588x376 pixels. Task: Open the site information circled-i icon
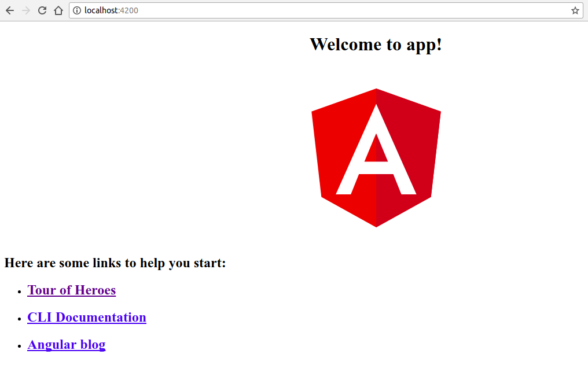click(x=77, y=10)
